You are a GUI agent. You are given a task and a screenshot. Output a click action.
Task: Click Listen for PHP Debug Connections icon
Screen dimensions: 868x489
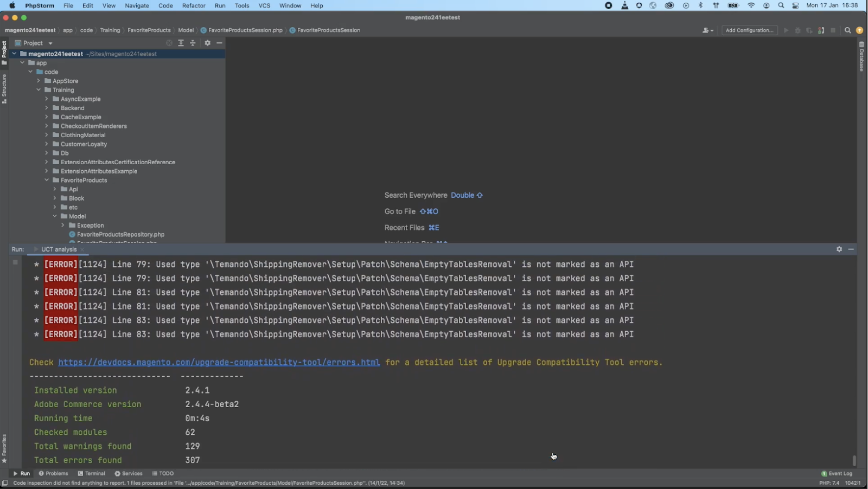[821, 30]
